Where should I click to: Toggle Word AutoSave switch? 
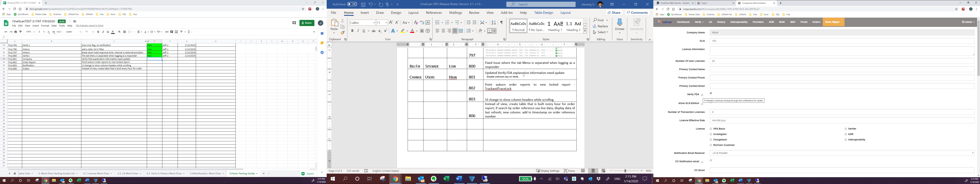(352, 4)
